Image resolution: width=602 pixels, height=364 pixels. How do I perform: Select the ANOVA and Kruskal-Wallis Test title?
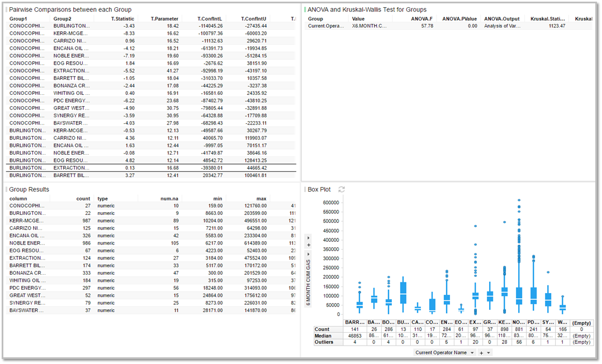click(367, 9)
